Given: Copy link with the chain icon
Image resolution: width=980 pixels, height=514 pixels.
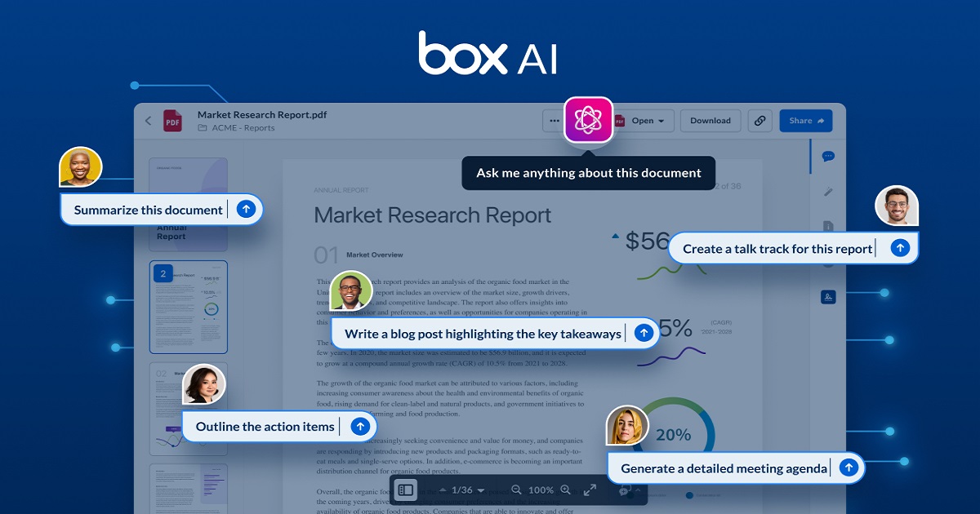Looking at the screenshot, I should [x=759, y=121].
